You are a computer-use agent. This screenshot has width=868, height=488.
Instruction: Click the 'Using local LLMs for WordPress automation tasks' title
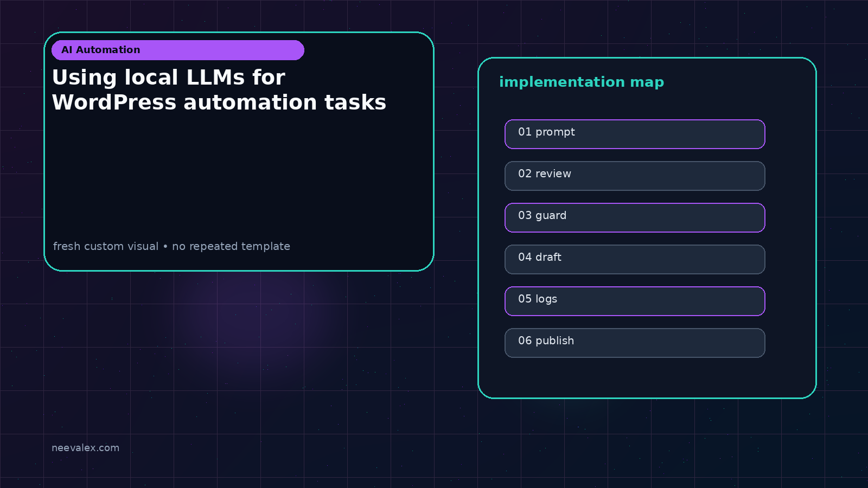point(219,90)
